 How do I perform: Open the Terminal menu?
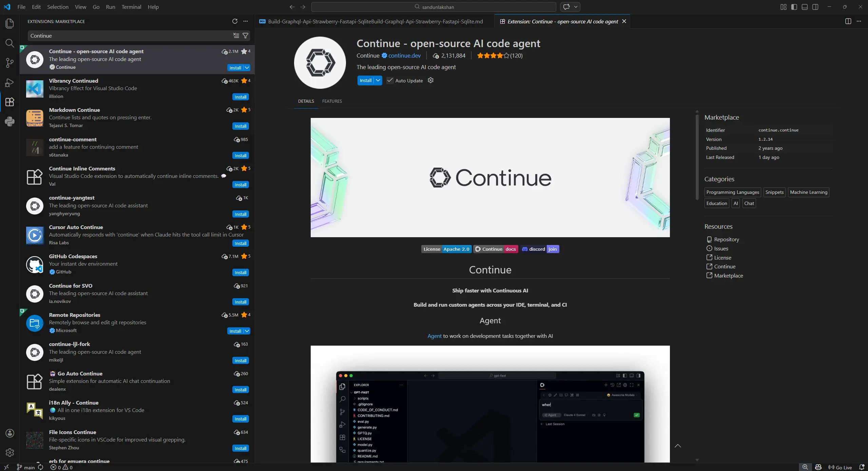(131, 7)
